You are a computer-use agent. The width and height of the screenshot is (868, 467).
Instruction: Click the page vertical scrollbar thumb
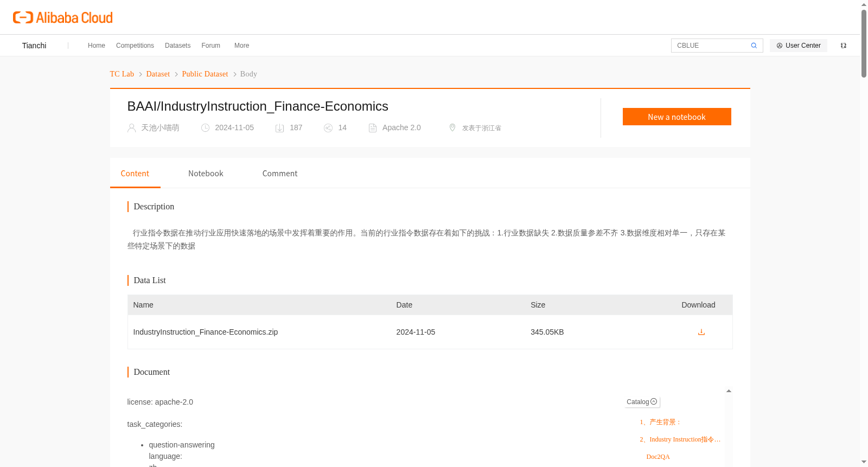[864, 43]
